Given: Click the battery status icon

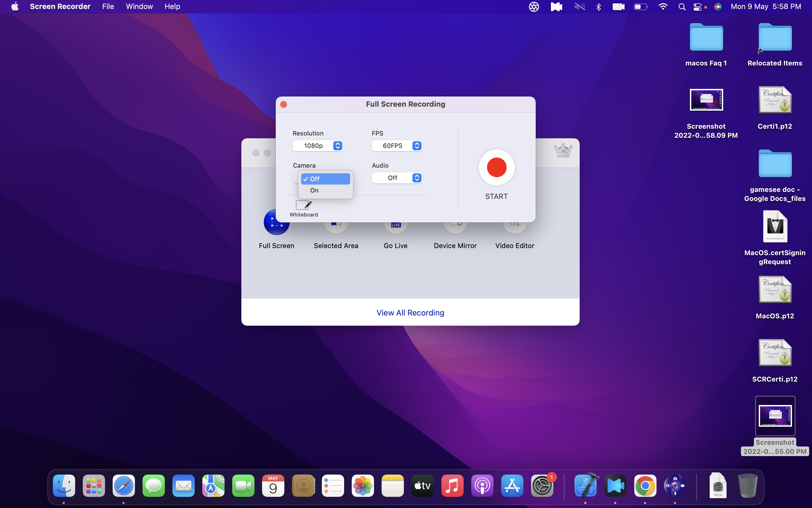Looking at the screenshot, I should click(641, 7).
